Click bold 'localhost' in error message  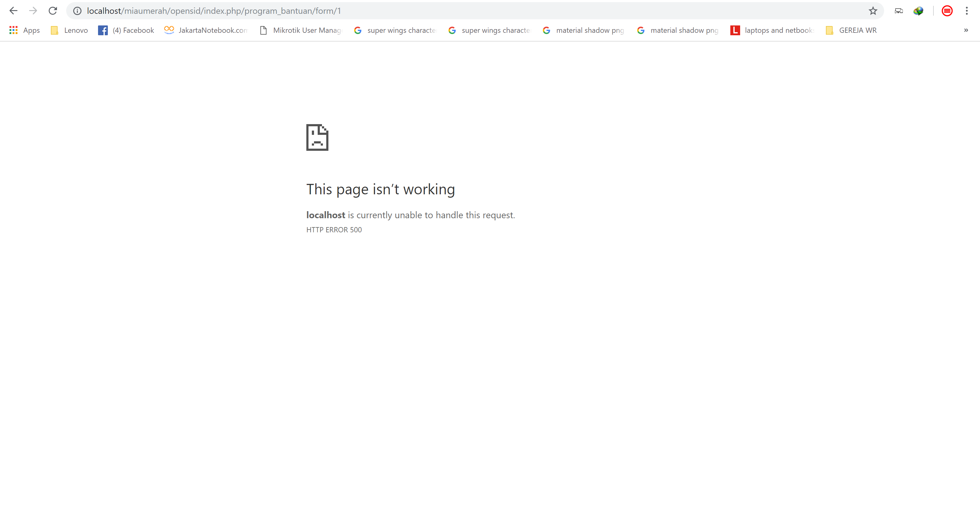(326, 215)
